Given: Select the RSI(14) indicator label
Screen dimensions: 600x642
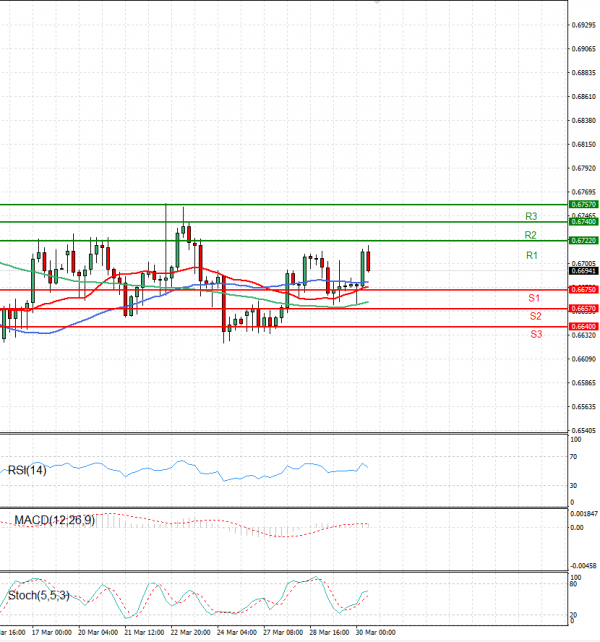Looking at the screenshot, I should click(x=27, y=470).
